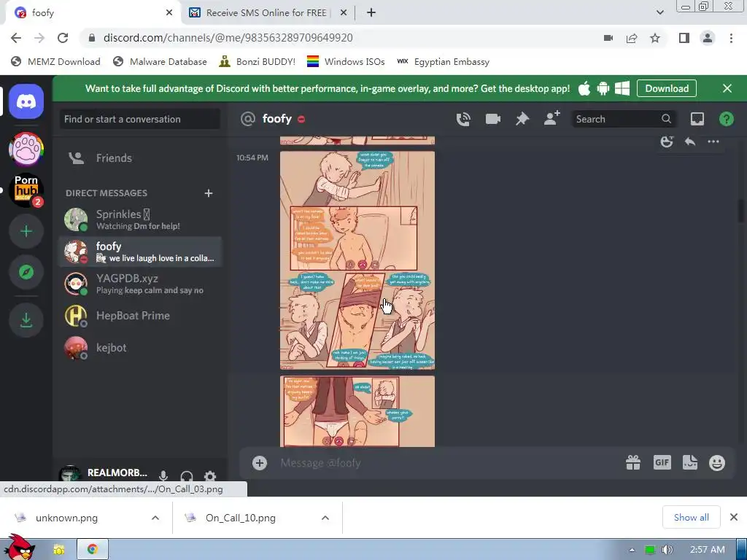
Task: Switch to foofy browser tab
Action: 93,12
